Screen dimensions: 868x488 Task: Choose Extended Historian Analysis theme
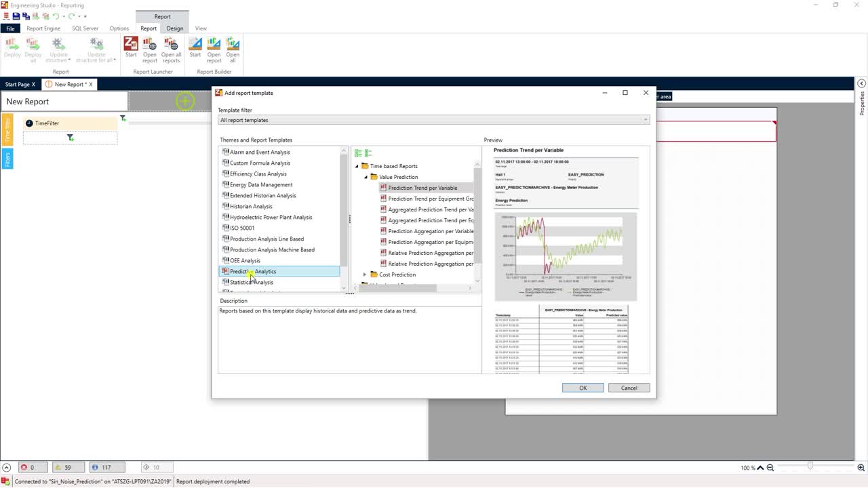pos(262,195)
